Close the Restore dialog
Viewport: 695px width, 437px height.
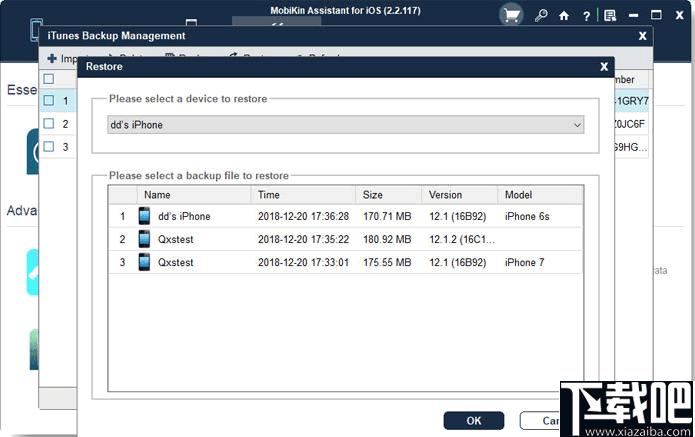point(604,66)
